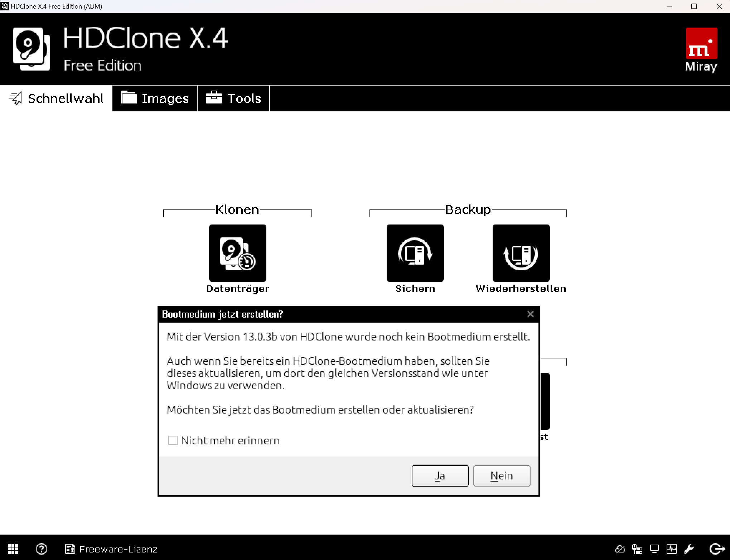
Task: Click the crossed-out cloud icon
Action: pyautogui.click(x=620, y=549)
